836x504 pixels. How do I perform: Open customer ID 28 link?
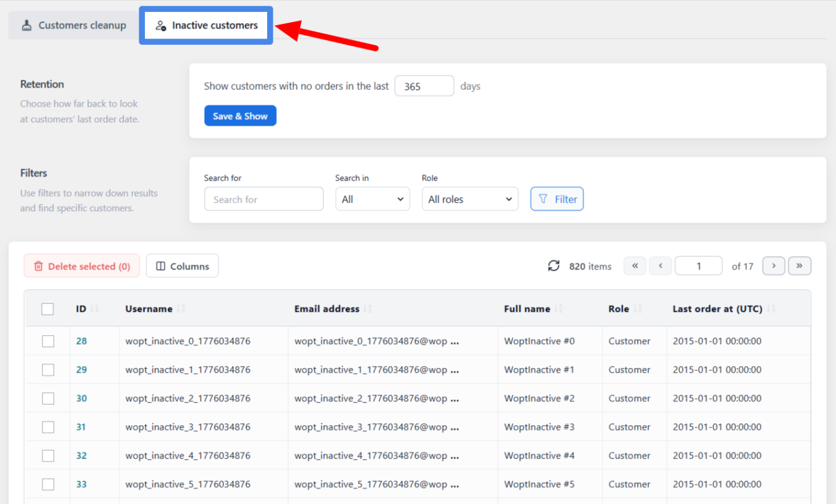coord(81,341)
